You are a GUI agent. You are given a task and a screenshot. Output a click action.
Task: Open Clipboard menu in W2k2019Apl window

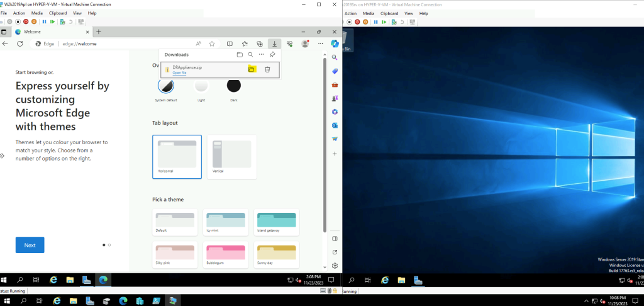point(57,13)
